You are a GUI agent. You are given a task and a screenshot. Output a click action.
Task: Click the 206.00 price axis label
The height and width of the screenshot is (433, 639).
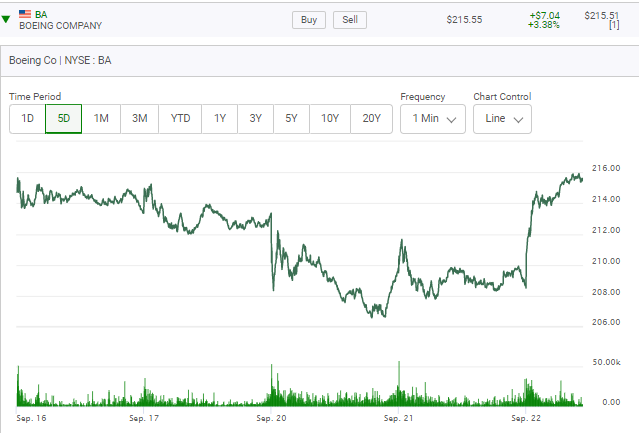pos(606,322)
